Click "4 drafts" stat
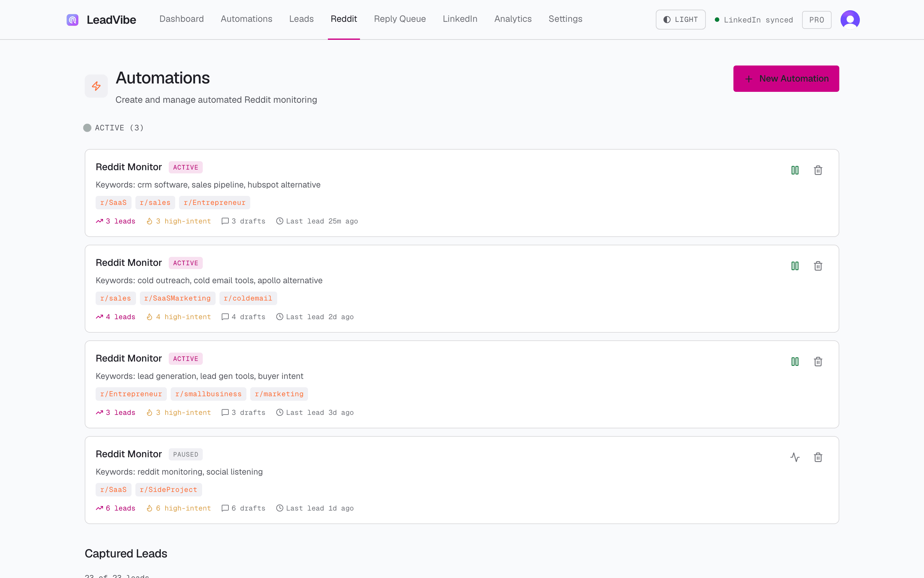 click(x=244, y=317)
